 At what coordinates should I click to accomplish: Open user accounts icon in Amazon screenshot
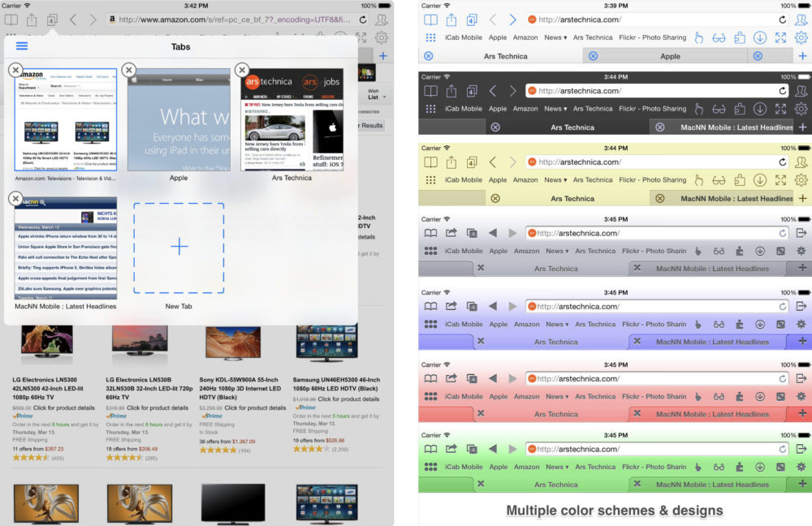point(382,19)
